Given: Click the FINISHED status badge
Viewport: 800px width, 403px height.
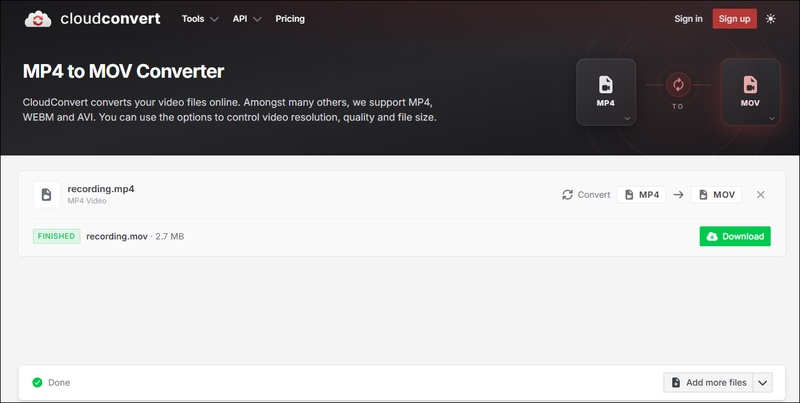Looking at the screenshot, I should pos(57,236).
